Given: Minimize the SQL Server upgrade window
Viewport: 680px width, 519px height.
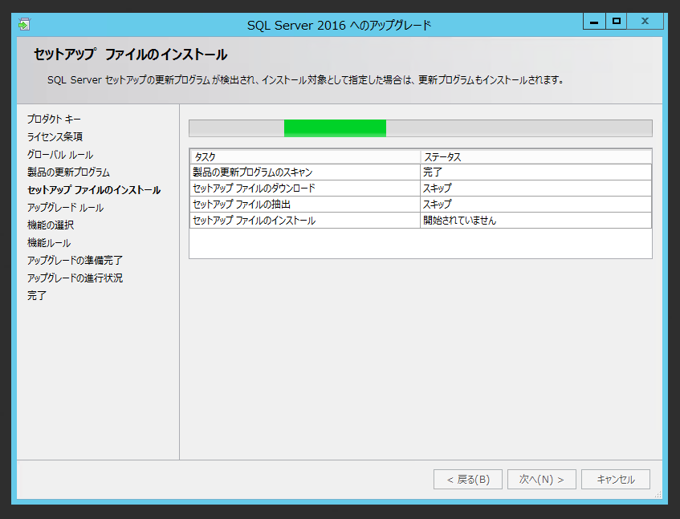Looking at the screenshot, I should pos(594,21).
